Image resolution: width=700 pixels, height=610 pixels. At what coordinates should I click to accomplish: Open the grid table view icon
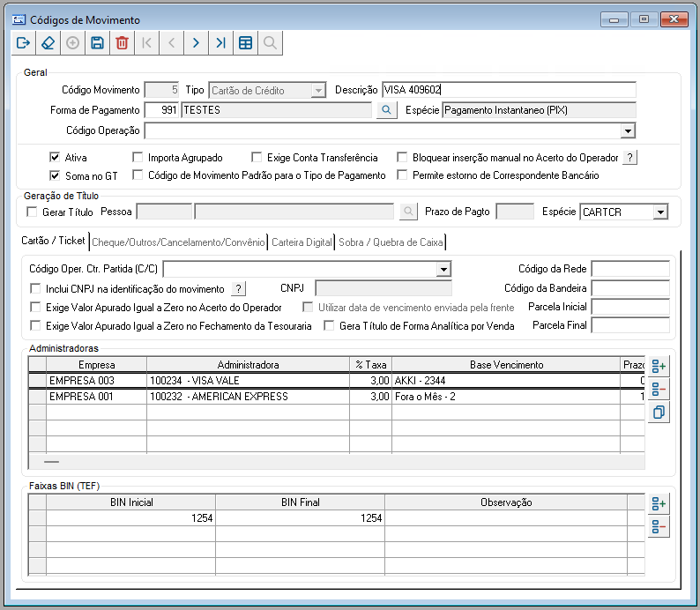[x=245, y=42]
